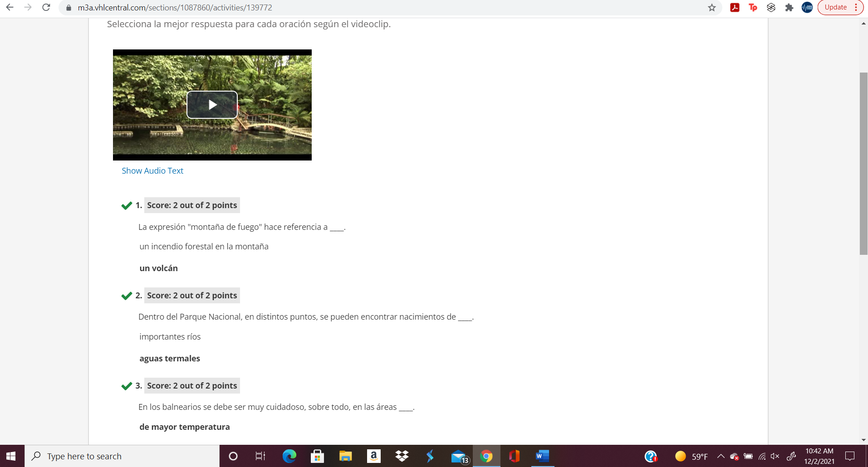Click the muted volume icon

[x=775, y=457]
